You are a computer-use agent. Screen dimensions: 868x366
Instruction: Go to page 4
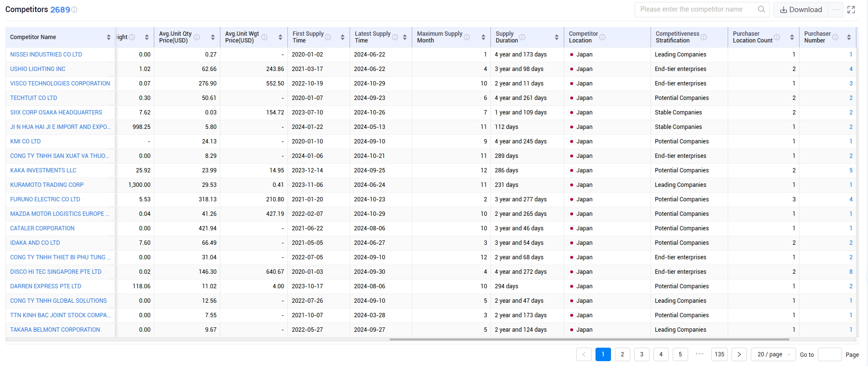pyautogui.click(x=661, y=354)
